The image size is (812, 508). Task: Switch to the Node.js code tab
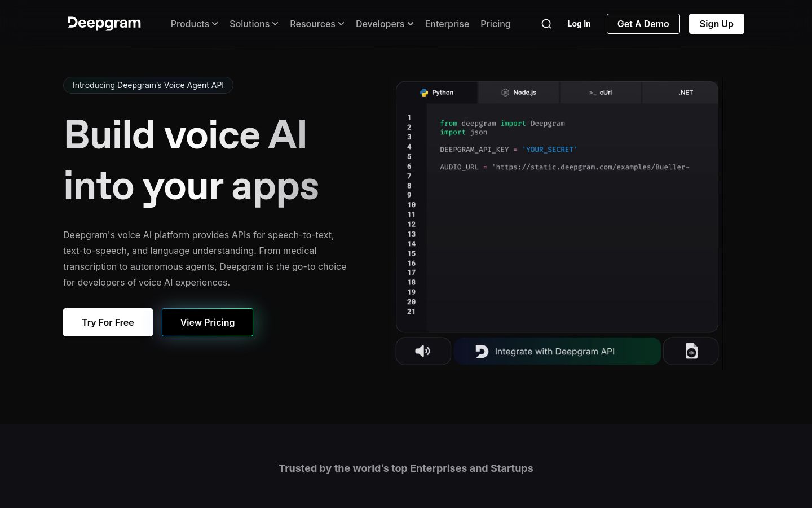coord(519,93)
